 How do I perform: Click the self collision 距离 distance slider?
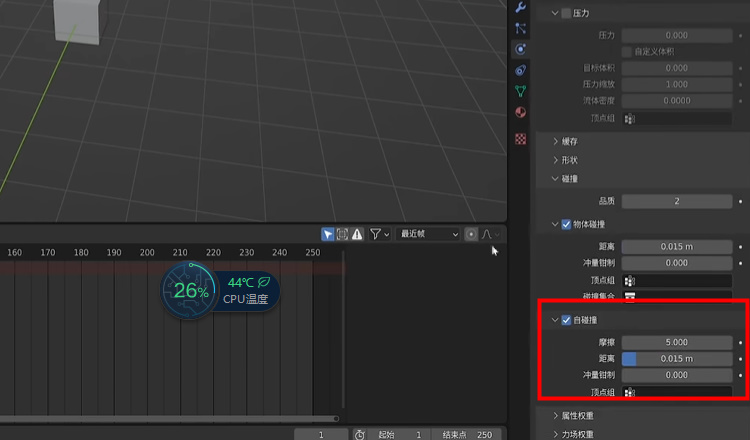677,359
